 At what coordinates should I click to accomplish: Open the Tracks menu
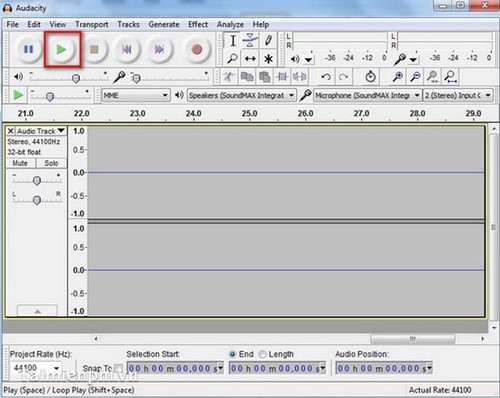tap(128, 25)
